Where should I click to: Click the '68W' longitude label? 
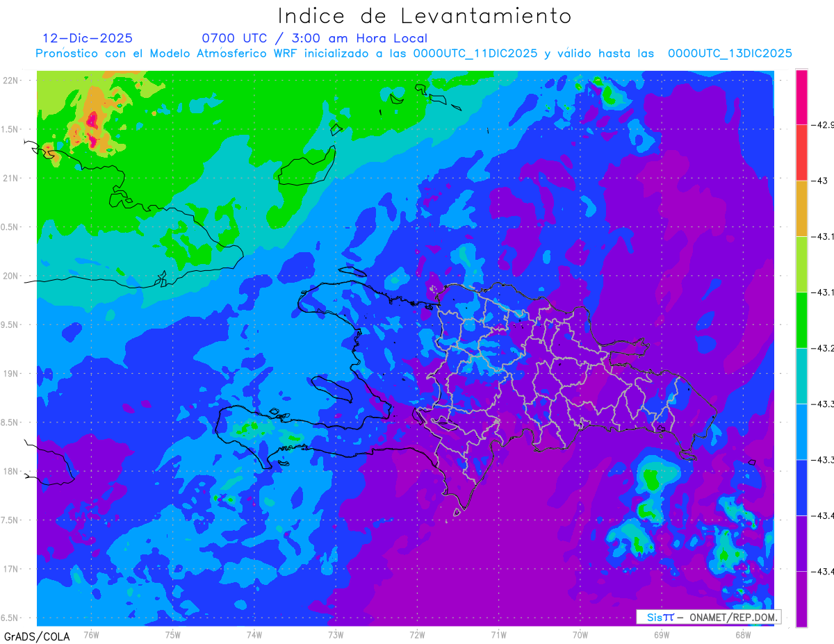click(x=743, y=634)
